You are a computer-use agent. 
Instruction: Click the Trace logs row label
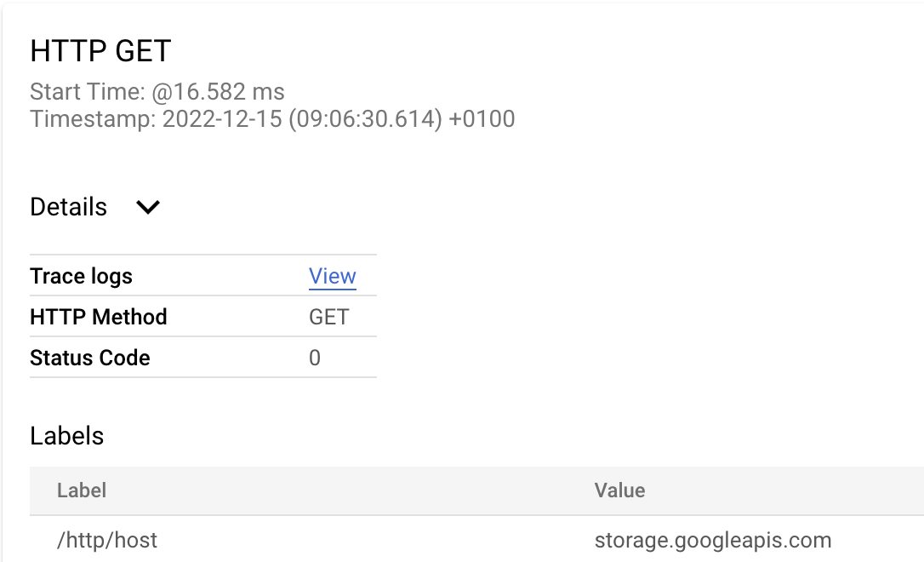pyautogui.click(x=81, y=276)
